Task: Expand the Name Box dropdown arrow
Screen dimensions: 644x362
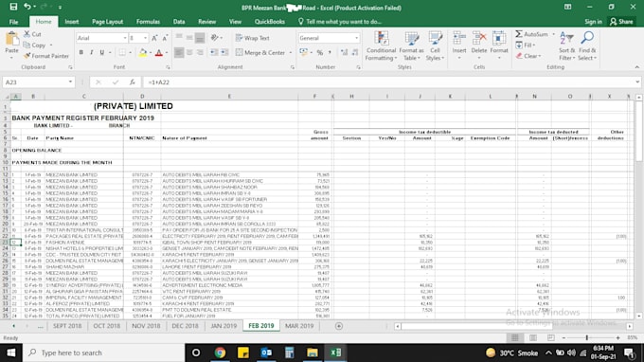Action: 70,82
